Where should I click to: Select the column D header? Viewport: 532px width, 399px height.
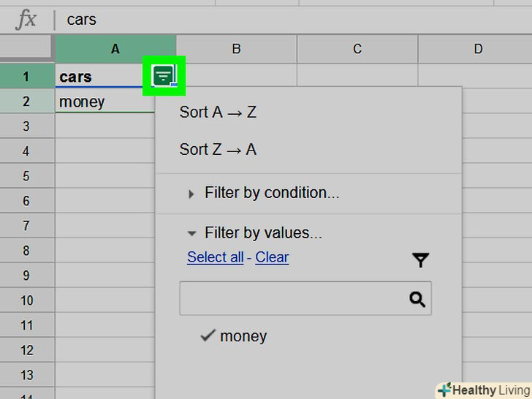coord(478,49)
